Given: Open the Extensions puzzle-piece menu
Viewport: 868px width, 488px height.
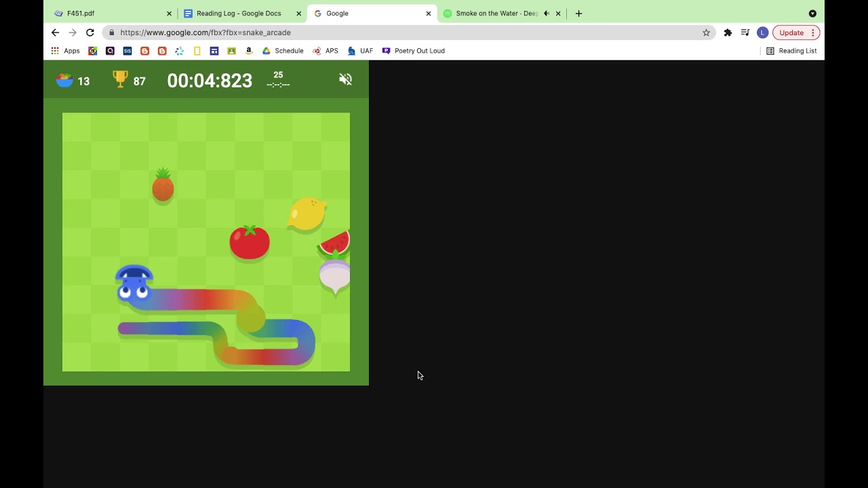Looking at the screenshot, I should click(728, 33).
